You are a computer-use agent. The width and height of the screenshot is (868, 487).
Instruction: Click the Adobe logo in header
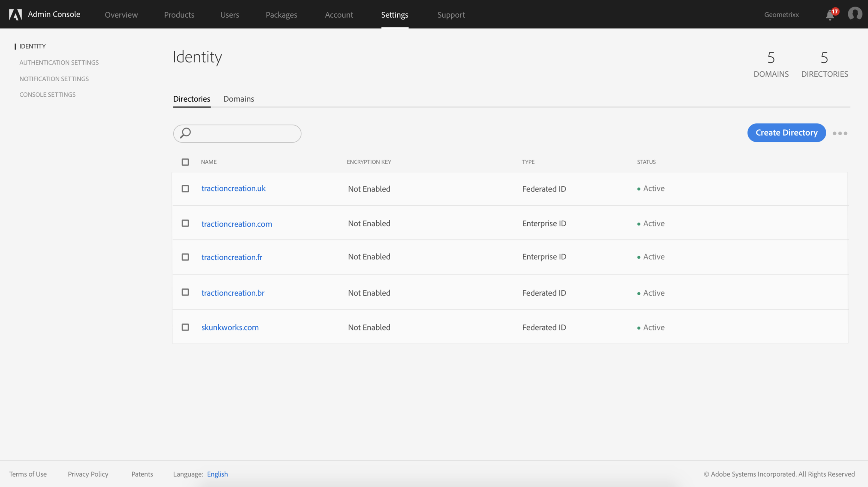[x=15, y=15]
